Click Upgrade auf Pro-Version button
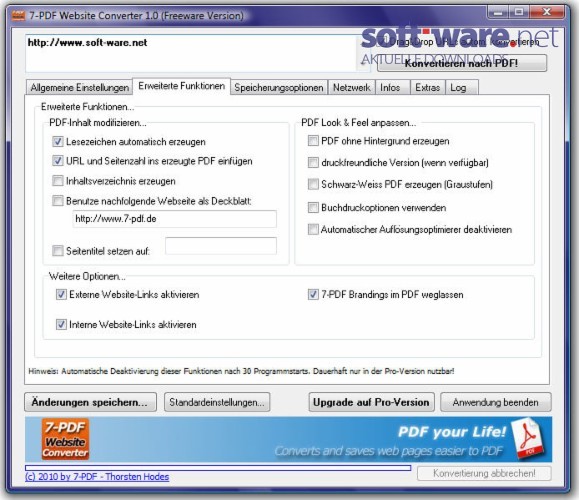 (x=371, y=402)
